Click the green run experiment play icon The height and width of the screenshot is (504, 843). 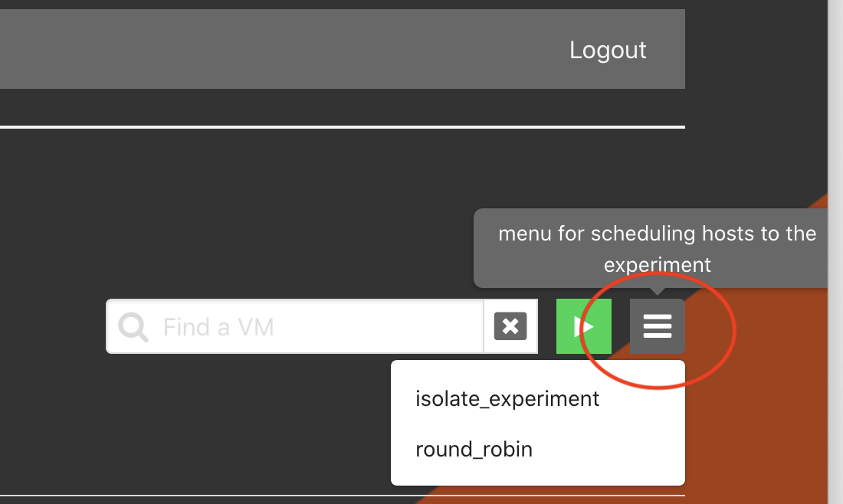tap(583, 326)
